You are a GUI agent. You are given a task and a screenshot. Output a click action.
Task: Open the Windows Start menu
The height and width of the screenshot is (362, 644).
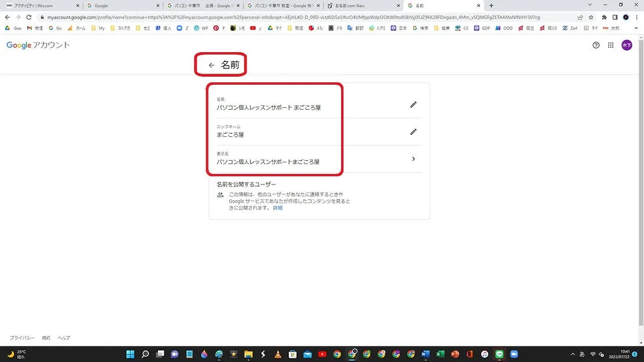(x=130, y=354)
